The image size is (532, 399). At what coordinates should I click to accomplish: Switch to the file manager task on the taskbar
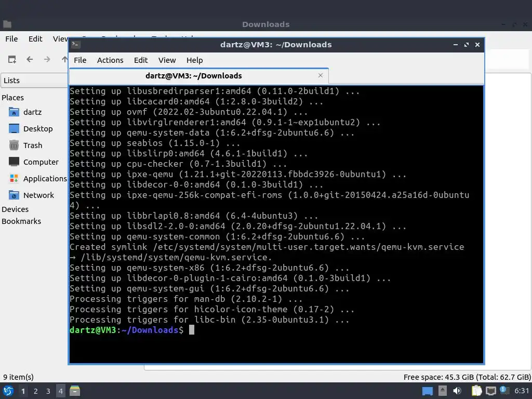(x=75, y=391)
